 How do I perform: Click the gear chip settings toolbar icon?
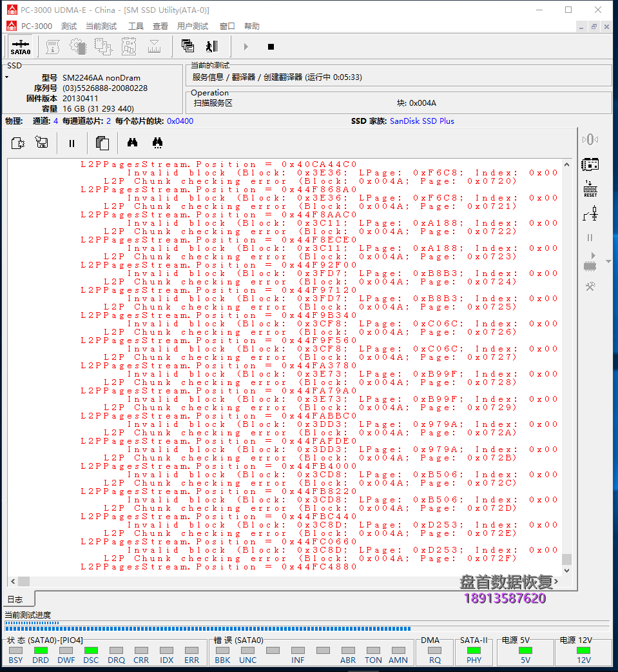(x=78, y=46)
